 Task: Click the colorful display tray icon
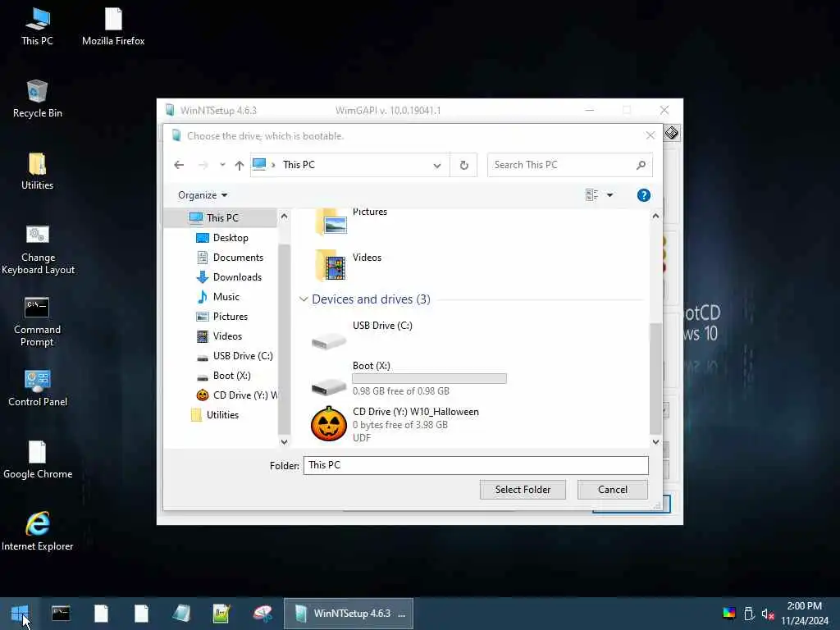[x=728, y=614]
